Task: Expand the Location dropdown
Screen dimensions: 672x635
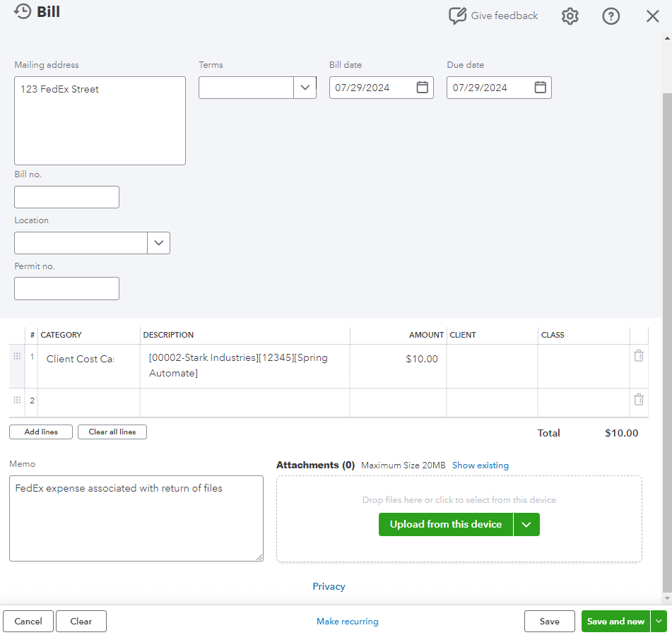Action: click(x=158, y=243)
